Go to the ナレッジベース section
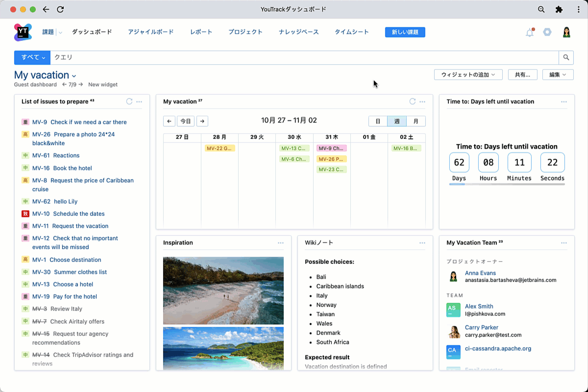This screenshot has height=392, width=588. pos(298,32)
